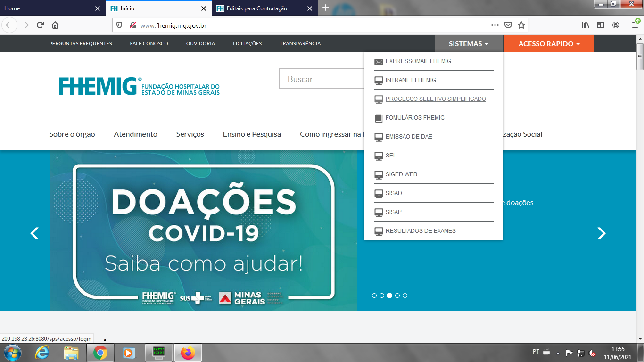Screen dimensions: 644x362
Task: Collapse the SISTEMAS dropdown menu
Action: 468,44
